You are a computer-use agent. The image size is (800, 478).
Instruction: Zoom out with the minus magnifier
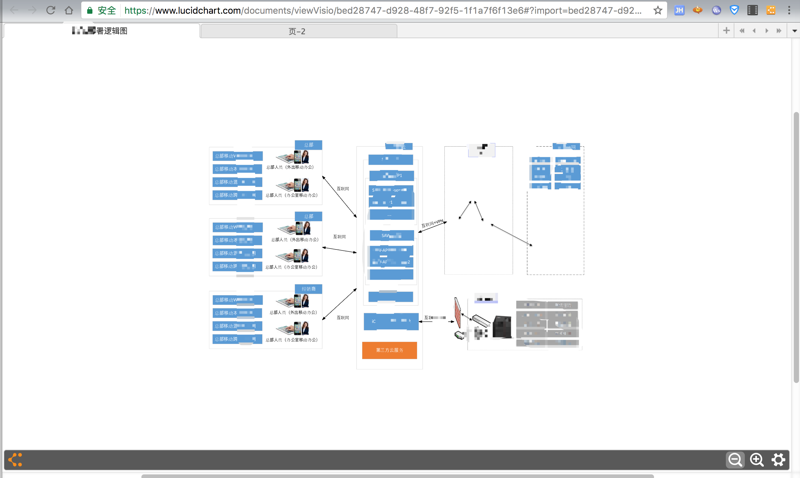coord(735,460)
